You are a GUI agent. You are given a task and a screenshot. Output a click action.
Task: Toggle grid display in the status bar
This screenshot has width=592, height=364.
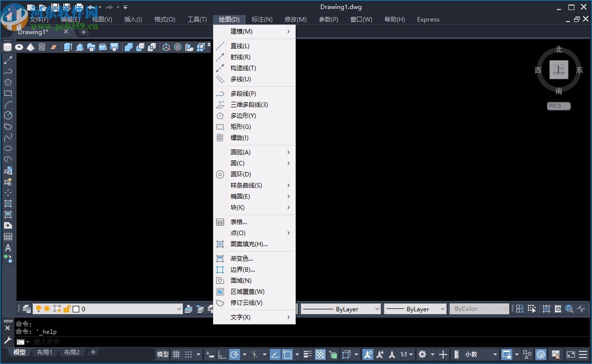[176, 354]
